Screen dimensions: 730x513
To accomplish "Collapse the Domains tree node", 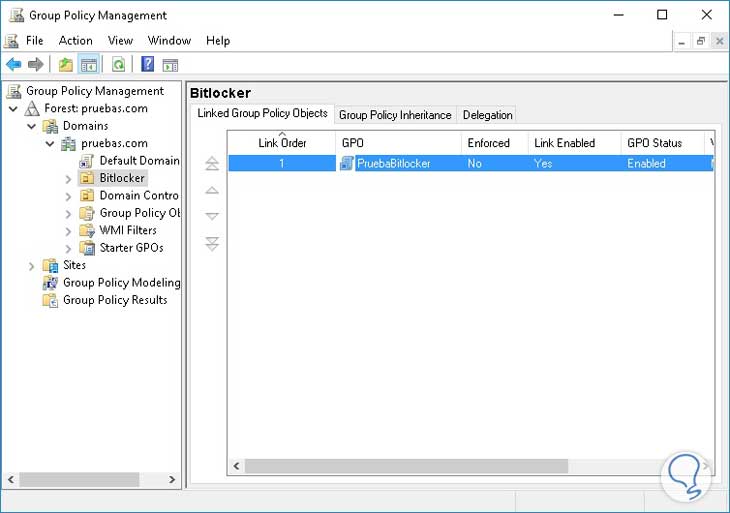I will (31, 126).
